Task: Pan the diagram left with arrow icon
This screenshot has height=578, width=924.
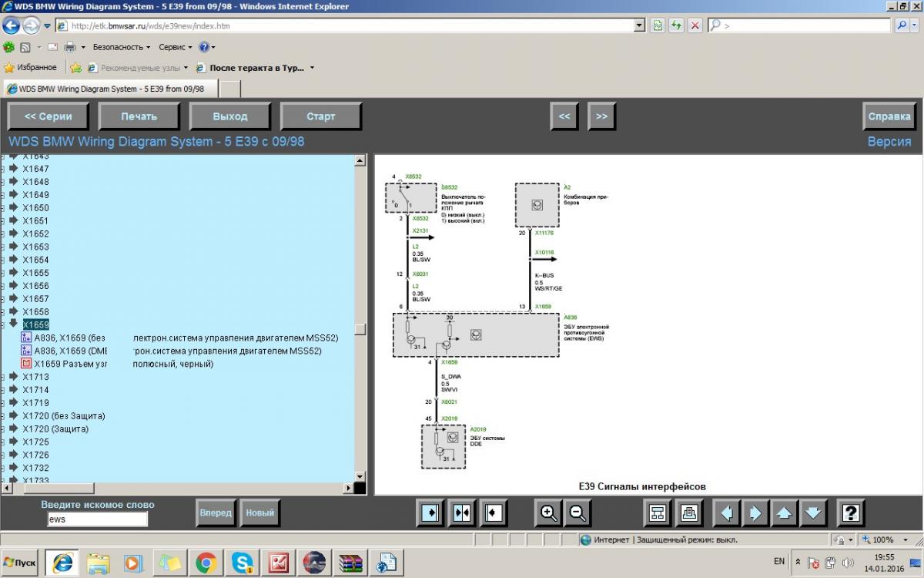Action: [727, 512]
